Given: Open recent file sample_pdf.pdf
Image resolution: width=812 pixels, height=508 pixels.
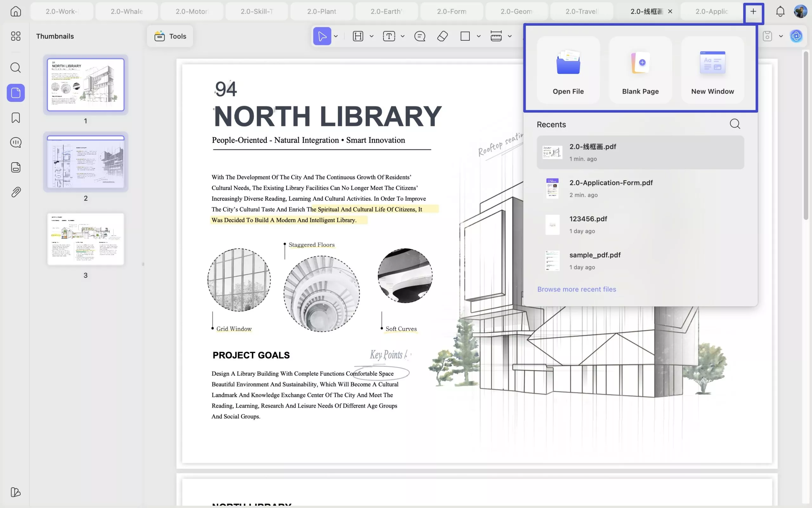Looking at the screenshot, I should pos(640,261).
